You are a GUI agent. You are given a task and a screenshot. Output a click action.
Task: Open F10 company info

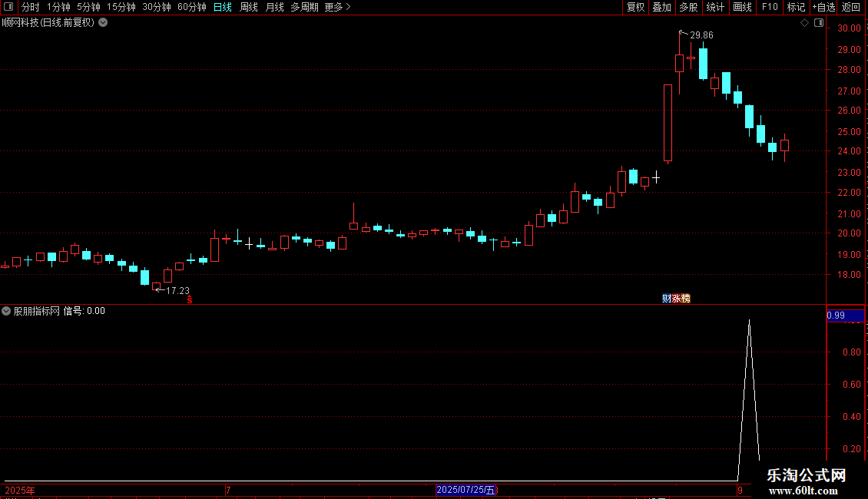click(x=770, y=7)
